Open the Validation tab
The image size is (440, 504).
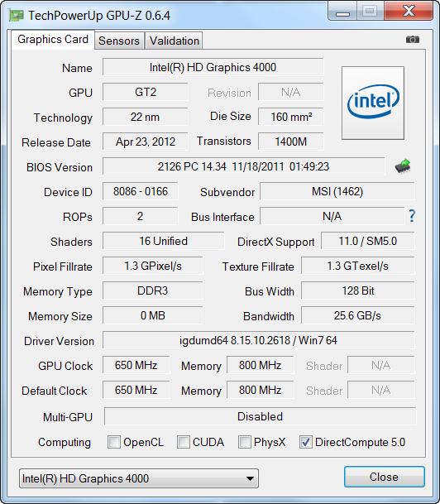174,41
